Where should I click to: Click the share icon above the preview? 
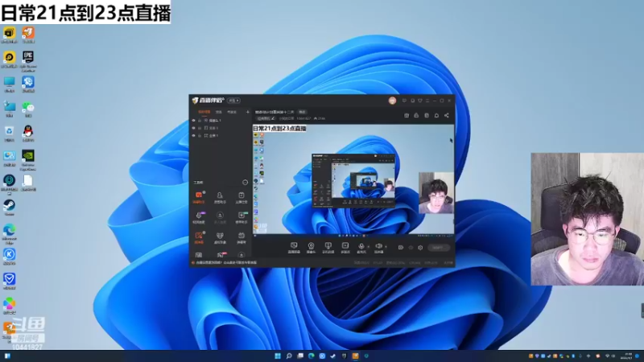(x=447, y=115)
